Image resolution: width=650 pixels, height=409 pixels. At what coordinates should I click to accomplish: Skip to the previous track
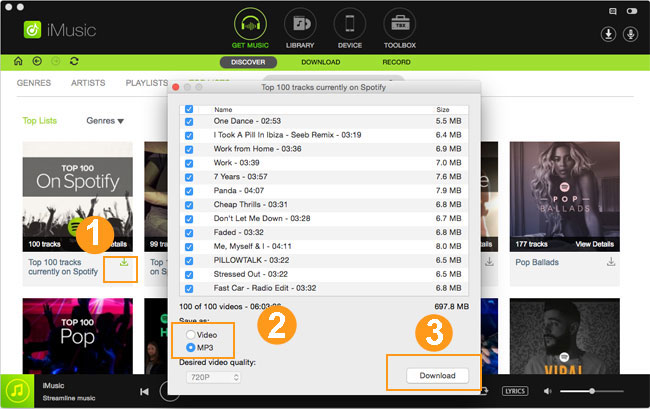pyautogui.click(x=144, y=392)
